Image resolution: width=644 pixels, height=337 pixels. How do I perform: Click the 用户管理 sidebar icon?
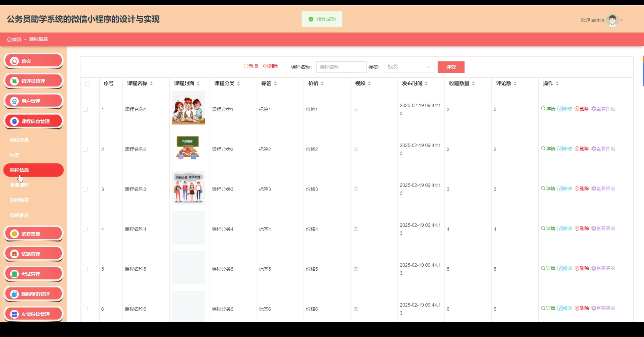click(x=14, y=101)
